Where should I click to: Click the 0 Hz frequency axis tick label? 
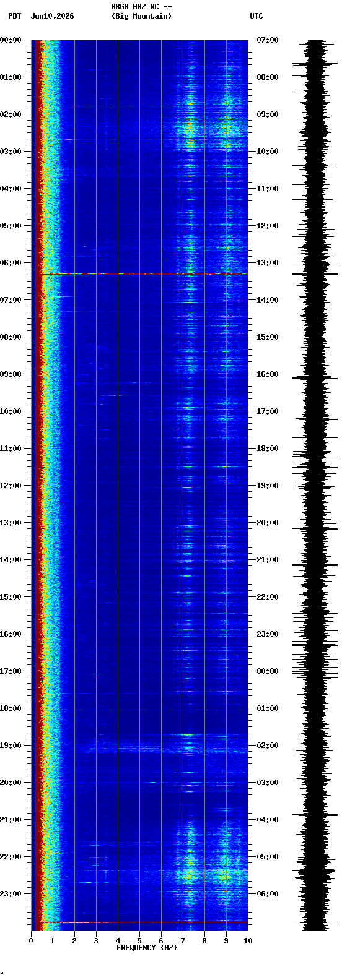coord(31,941)
